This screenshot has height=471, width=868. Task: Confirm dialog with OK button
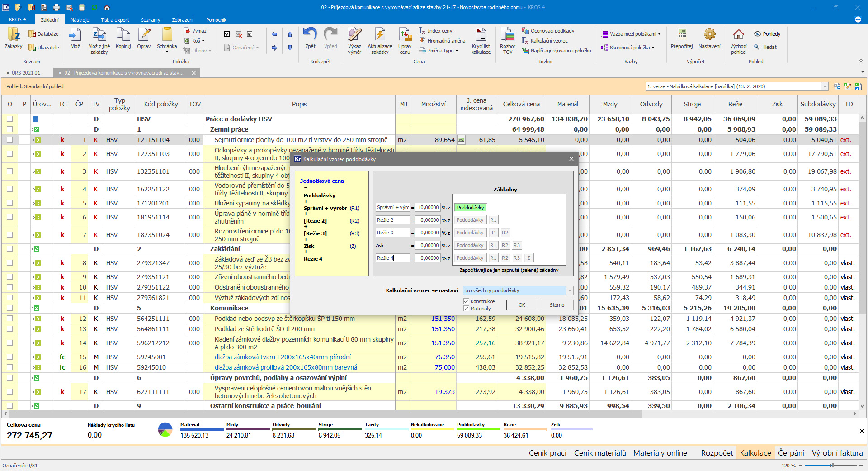[522, 305]
